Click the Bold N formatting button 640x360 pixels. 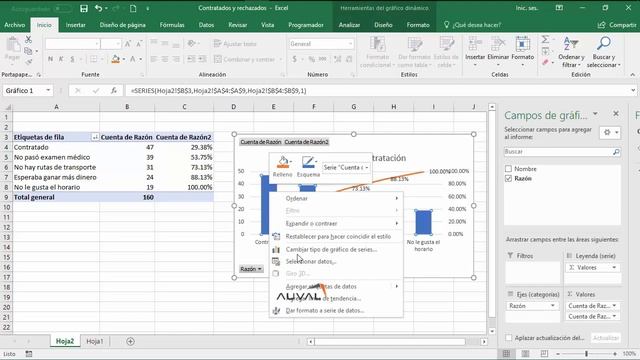(x=50, y=59)
